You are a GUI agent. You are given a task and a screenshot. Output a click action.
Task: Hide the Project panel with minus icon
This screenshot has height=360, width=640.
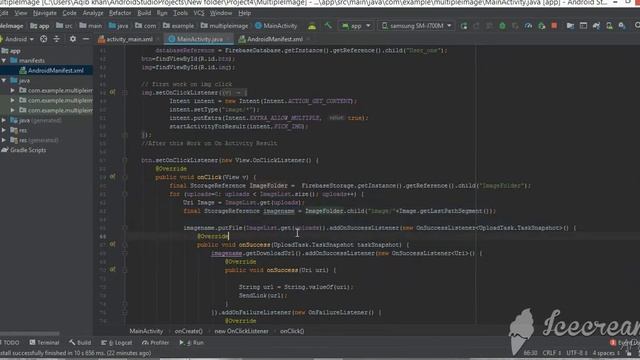tap(86, 39)
